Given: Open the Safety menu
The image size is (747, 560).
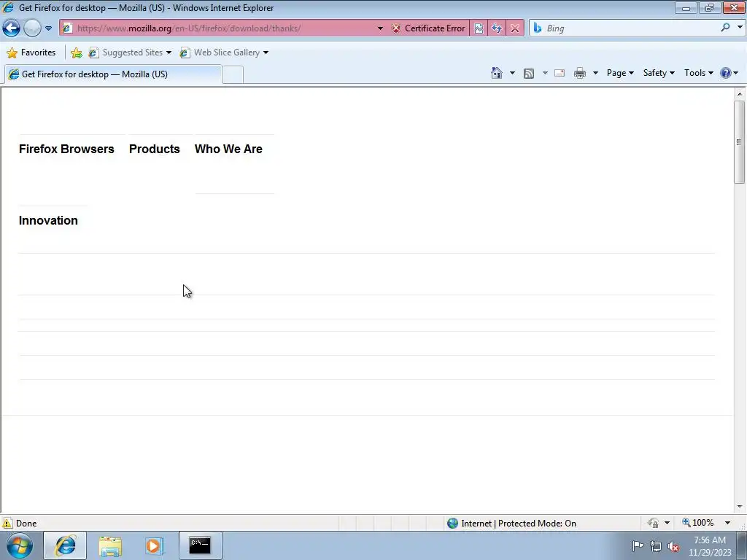Looking at the screenshot, I should pyautogui.click(x=659, y=73).
